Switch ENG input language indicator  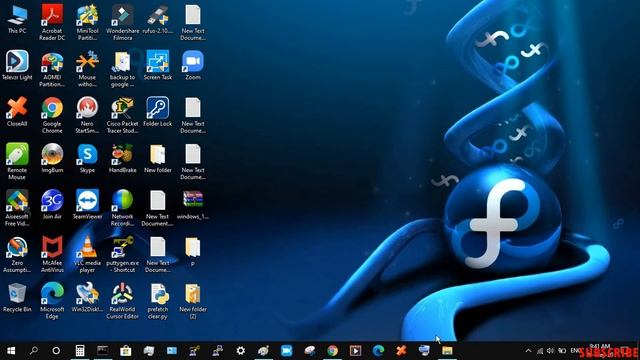click(575, 351)
